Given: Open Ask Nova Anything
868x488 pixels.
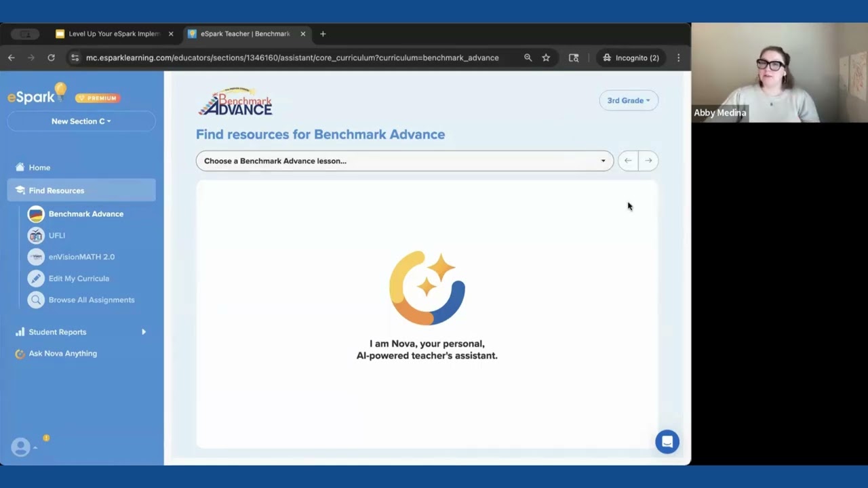Looking at the screenshot, I should tap(62, 354).
